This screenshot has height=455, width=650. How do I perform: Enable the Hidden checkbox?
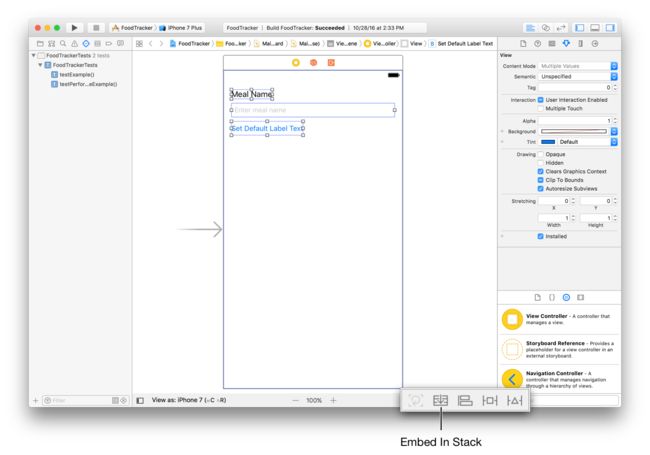point(541,163)
